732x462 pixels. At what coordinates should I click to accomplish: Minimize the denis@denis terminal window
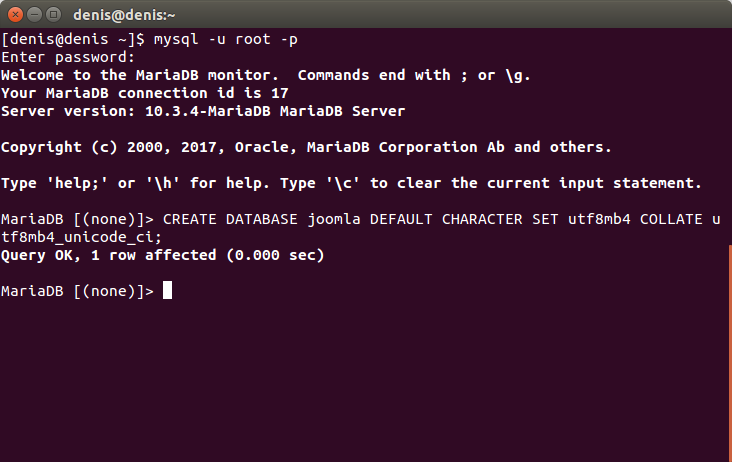pos(35,15)
